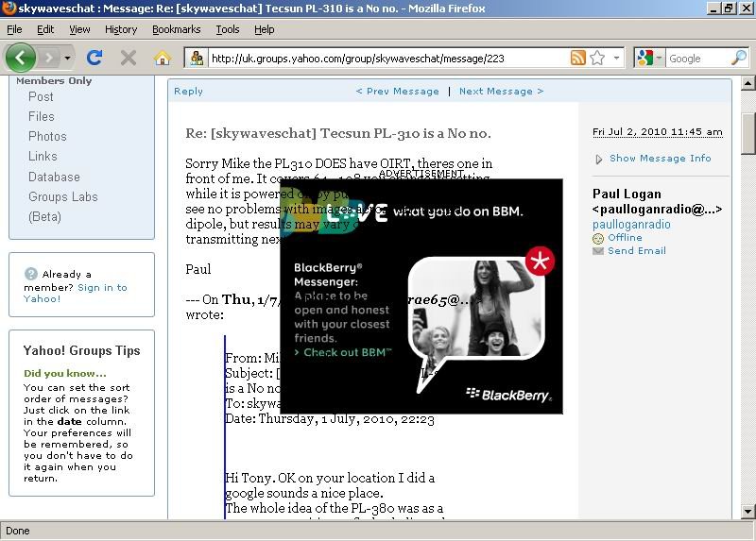
Task: Open the Files sidebar link
Action: pyautogui.click(x=42, y=116)
